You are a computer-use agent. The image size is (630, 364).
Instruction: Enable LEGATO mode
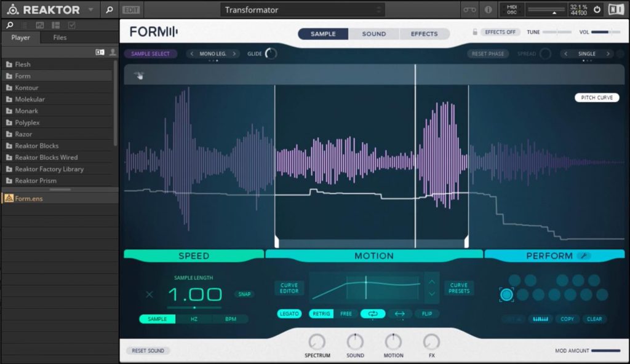(x=289, y=314)
